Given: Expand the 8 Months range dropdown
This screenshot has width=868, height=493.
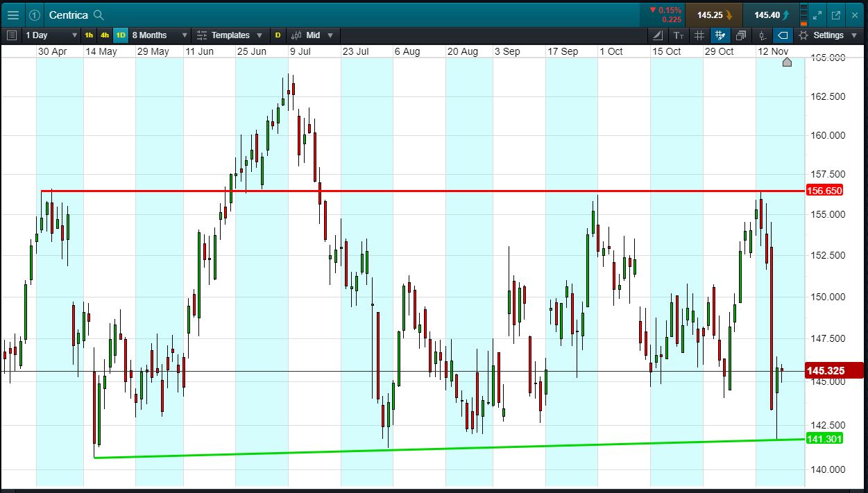Looking at the screenshot, I should click(x=160, y=35).
